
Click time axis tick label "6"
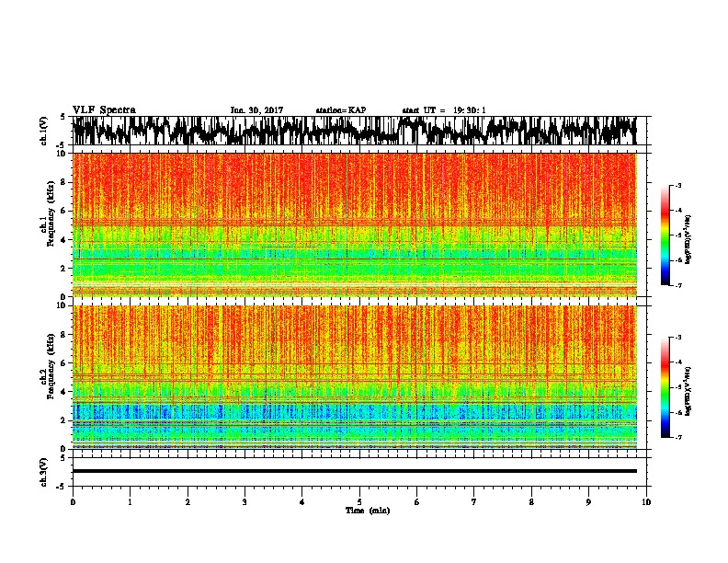click(417, 502)
